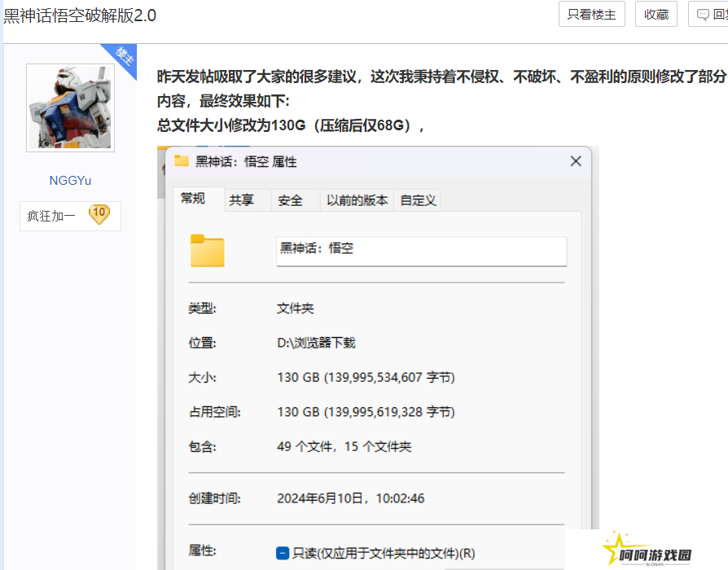728x570 pixels.
Task: Click the creation time 2024年6月10日 value
Action: pos(350,498)
